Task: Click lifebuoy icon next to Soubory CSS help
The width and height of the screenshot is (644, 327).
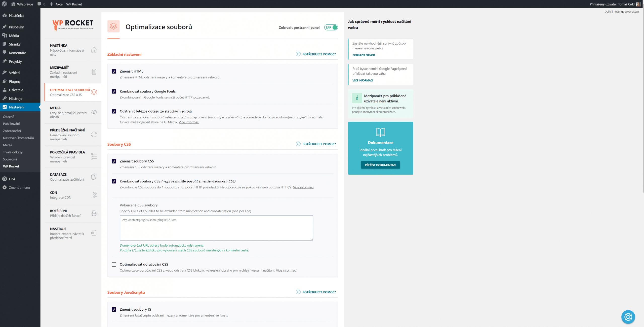Action: click(298, 144)
